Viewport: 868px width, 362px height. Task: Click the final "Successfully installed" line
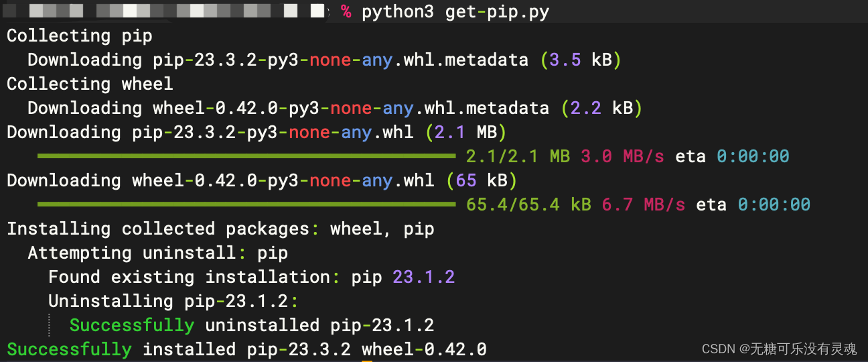pos(246,349)
